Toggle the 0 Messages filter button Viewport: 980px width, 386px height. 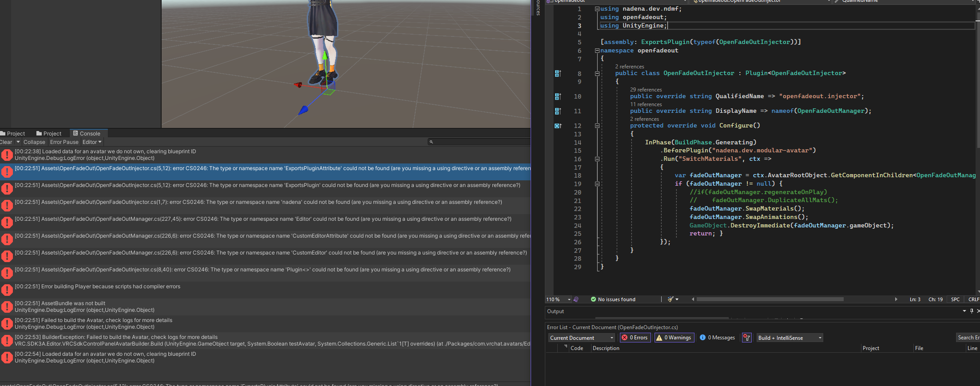[717, 338]
